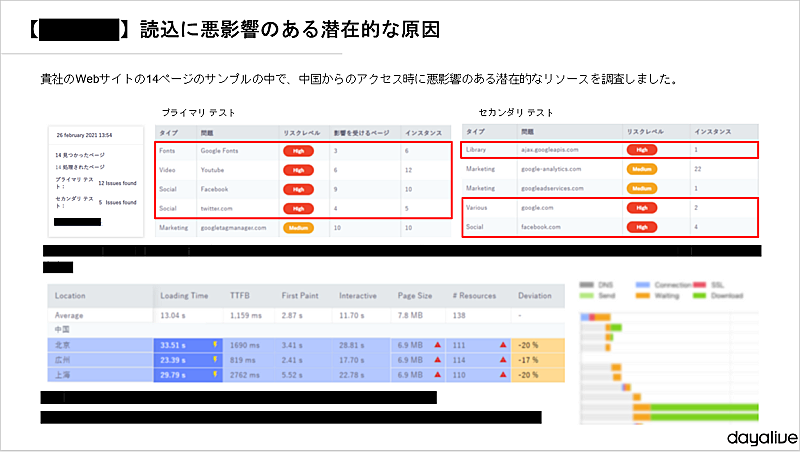Click the red triangle beside 北京 page size
800x452 pixels.
438,345
